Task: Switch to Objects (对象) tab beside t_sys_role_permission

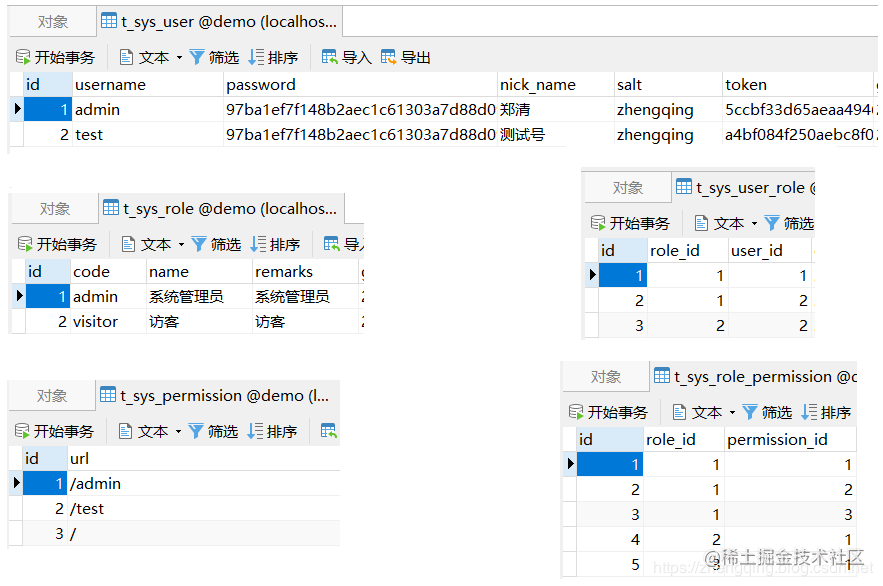Action: pos(606,377)
